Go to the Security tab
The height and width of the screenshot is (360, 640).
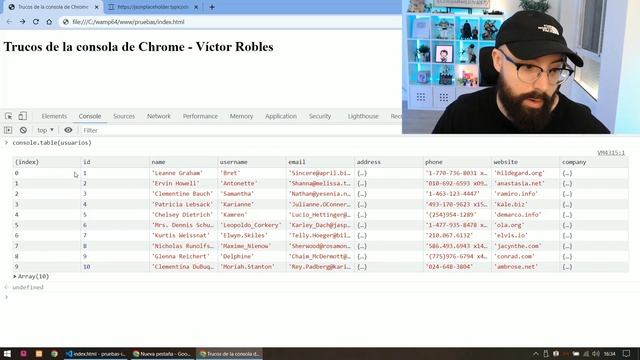[x=320, y=116]
